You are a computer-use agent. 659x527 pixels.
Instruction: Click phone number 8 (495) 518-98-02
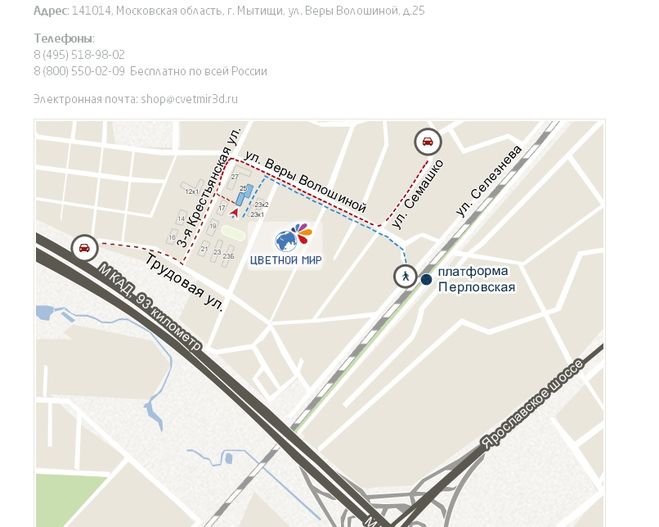[79, 55]
